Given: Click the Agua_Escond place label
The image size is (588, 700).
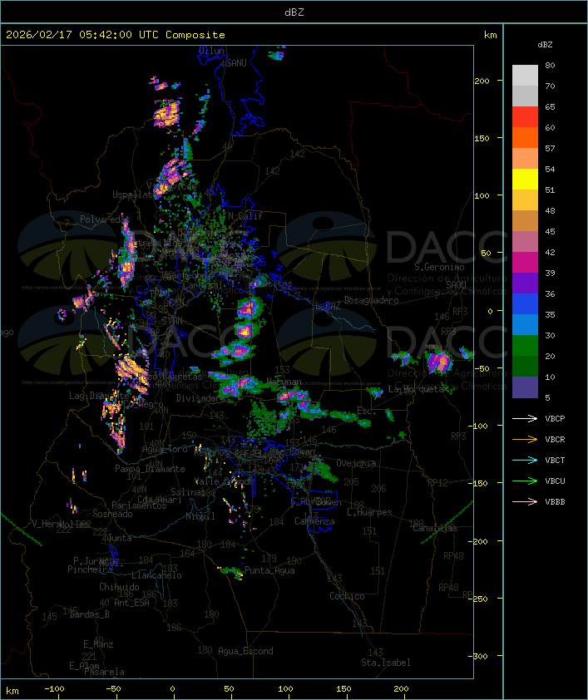Looking at the screenshot, I should coord(245,651).
